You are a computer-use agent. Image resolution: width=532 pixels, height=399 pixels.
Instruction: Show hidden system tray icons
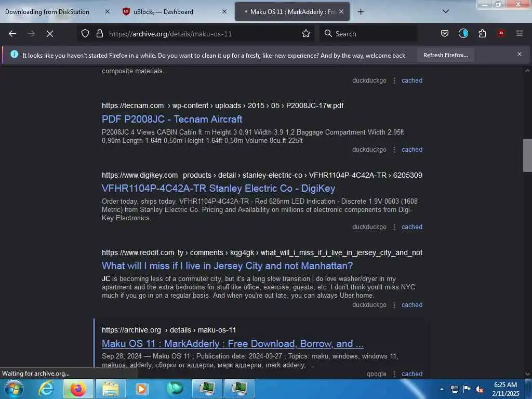442,389
